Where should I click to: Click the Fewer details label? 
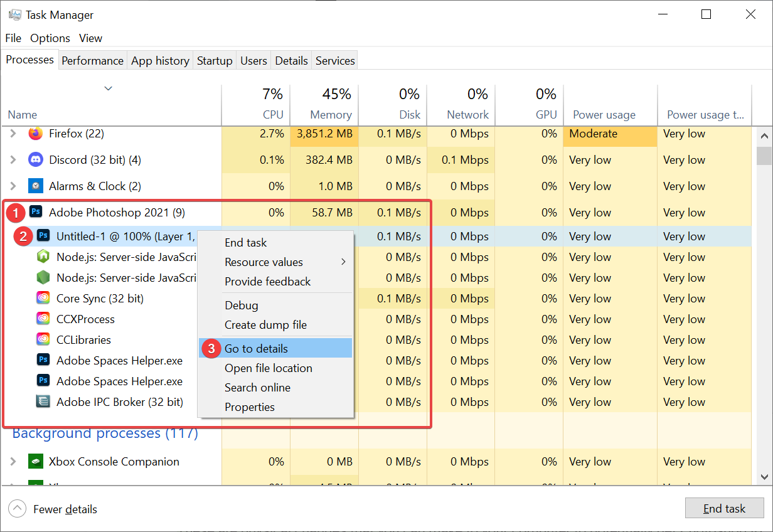pyautogui.click(x=65, y=509)
